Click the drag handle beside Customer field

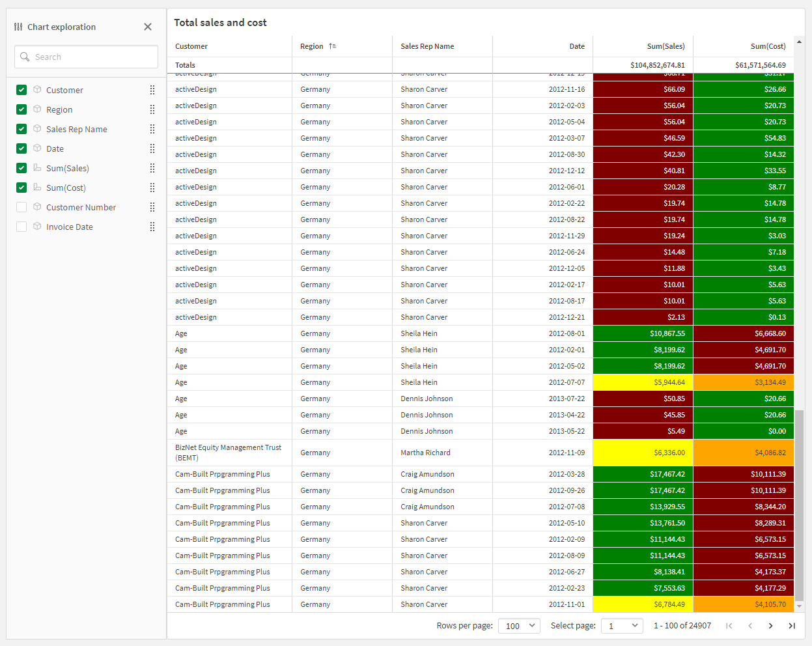[152, 90]
